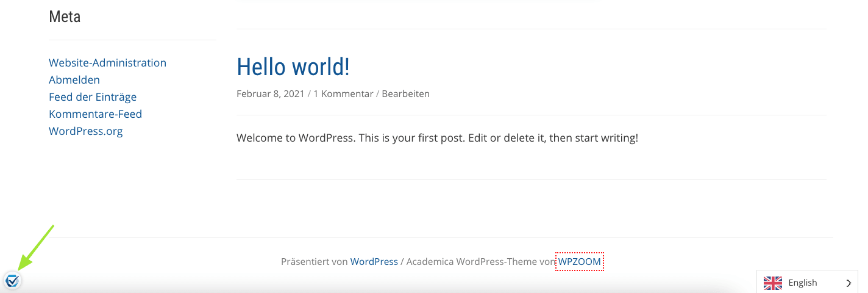
Task: Visit the WordPress.org link in Meta
Action: pos(85,131)
